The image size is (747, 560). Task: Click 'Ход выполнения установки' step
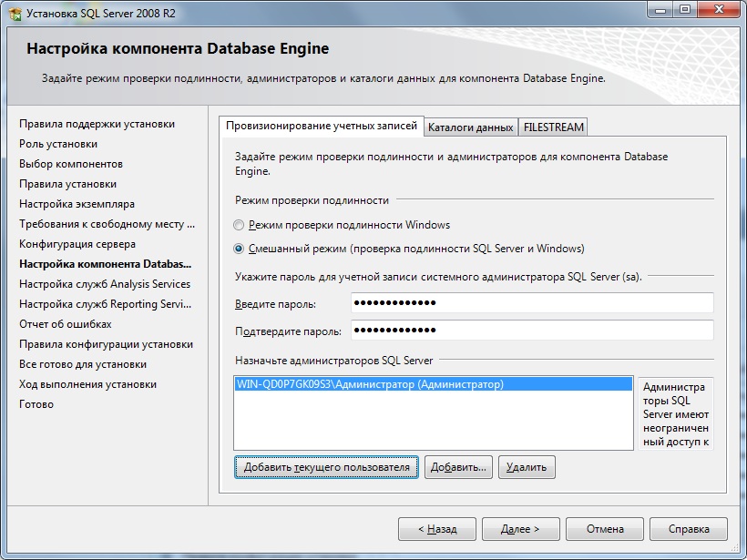pyautogui.click(x=87, y=384)
